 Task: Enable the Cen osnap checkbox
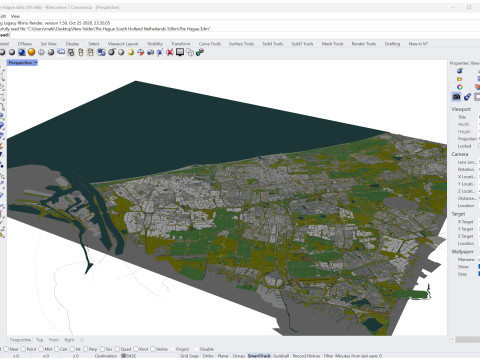tap(56, 349)
